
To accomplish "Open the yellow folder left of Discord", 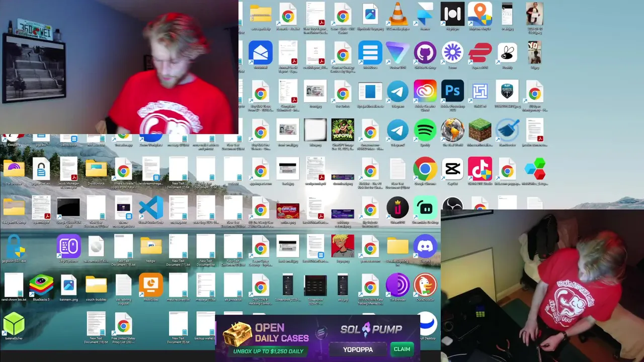I will pyautogui.click(x=397, y=247).
